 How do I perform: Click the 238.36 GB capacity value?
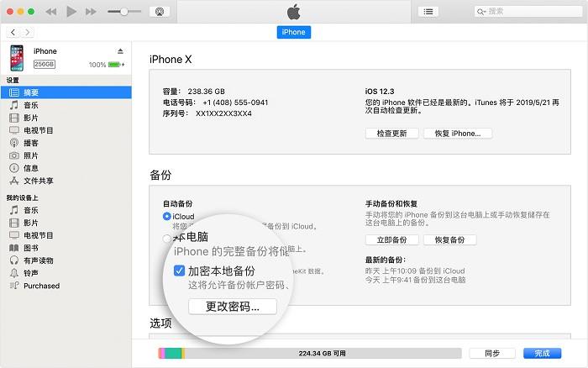207,92
